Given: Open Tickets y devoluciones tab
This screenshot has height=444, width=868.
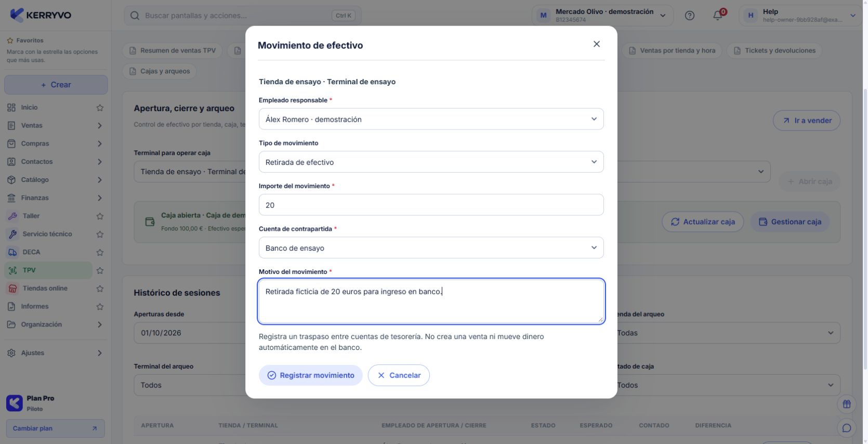Looking at the screenshot, I should click(x=774, y=50).
